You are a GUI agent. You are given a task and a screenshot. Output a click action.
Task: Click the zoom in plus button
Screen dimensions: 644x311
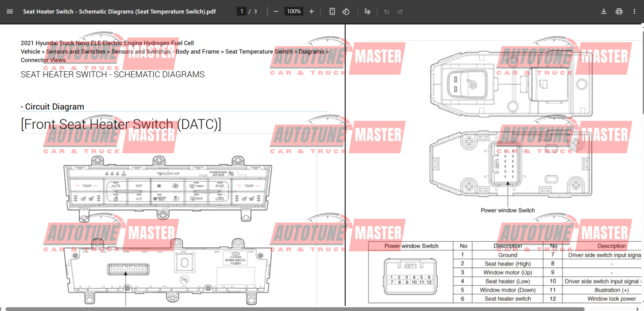pos(312,11)
